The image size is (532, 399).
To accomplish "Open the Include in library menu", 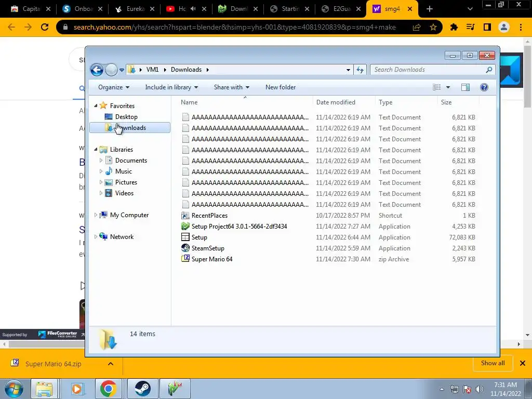I will tap(171, 87).
